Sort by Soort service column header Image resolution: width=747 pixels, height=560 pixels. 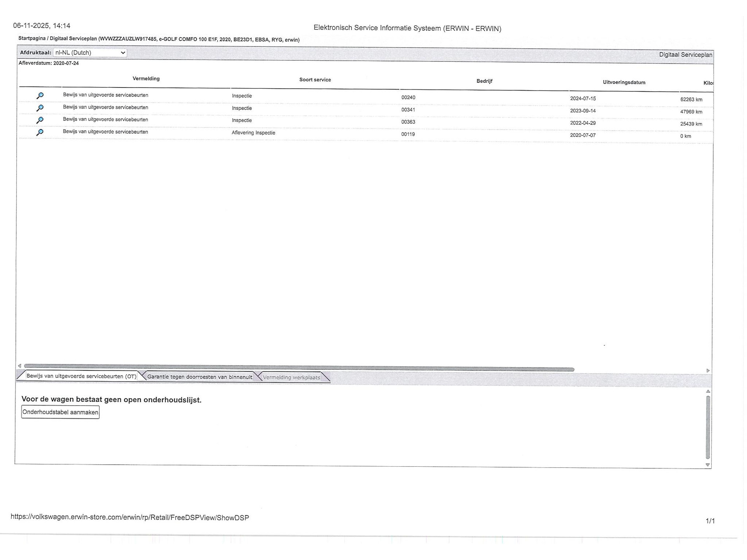[x=315, y=80]
